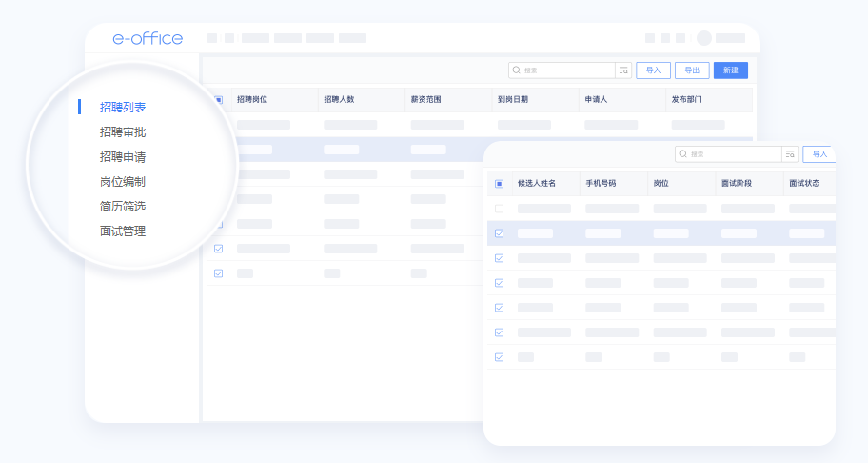Click the blue 新建 button
Screen dimensions: 868x463
click(730, 70)
